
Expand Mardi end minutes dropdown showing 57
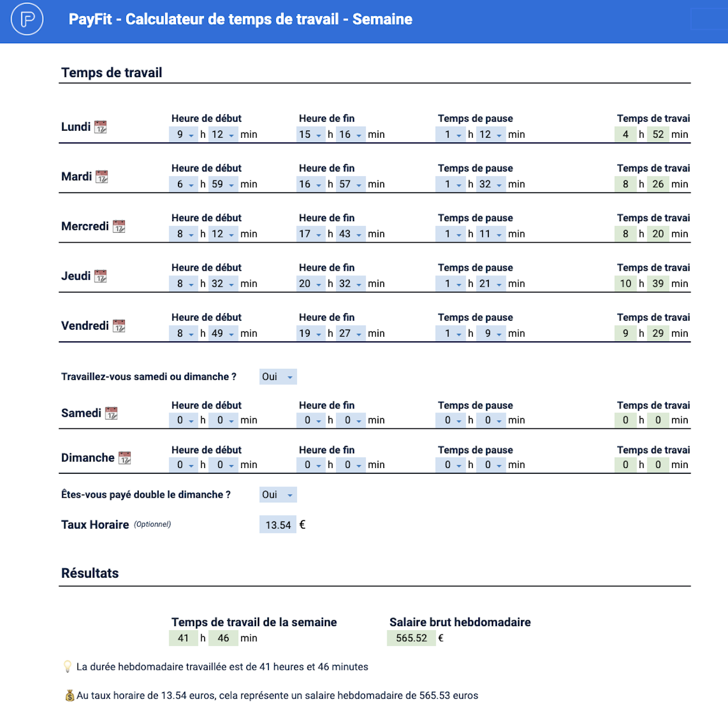click(x=351, y=184)
